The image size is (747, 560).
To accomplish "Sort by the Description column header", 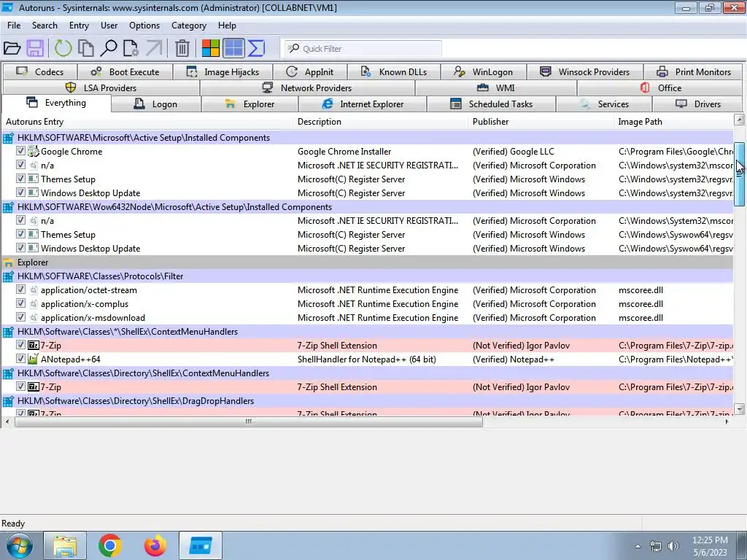I will [x=381, y=122].
